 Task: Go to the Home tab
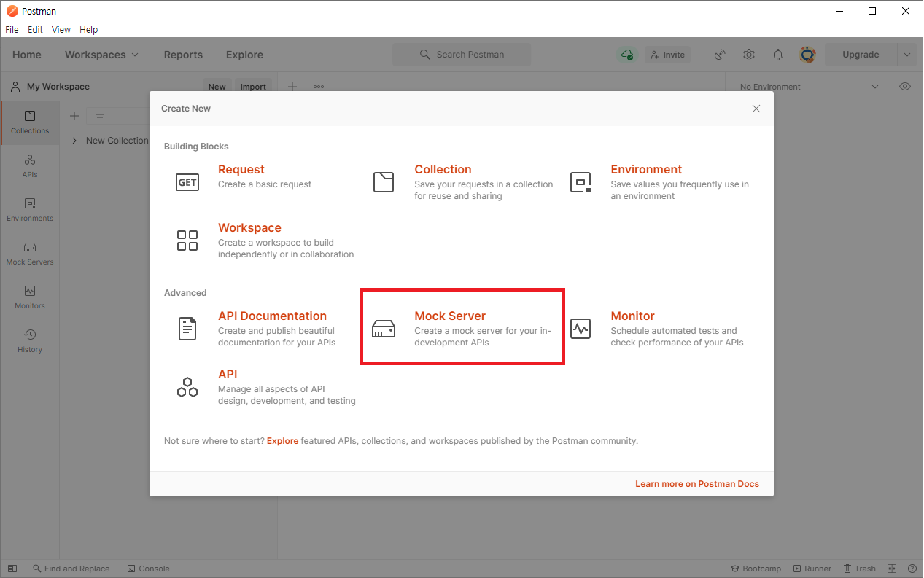pos(27,55)
